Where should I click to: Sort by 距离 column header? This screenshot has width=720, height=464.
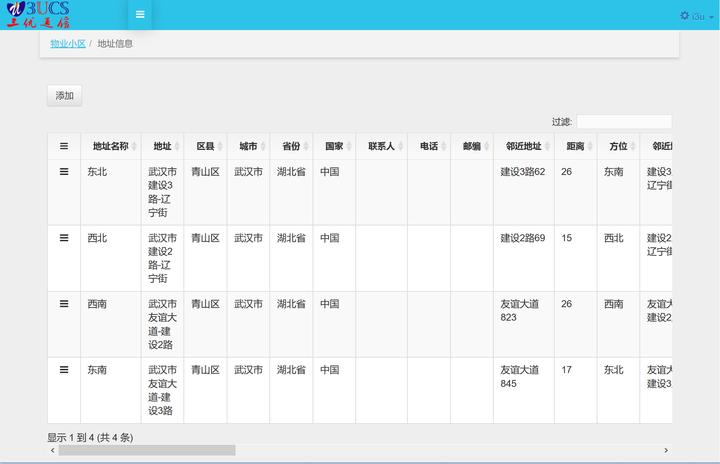pos(575,146)
